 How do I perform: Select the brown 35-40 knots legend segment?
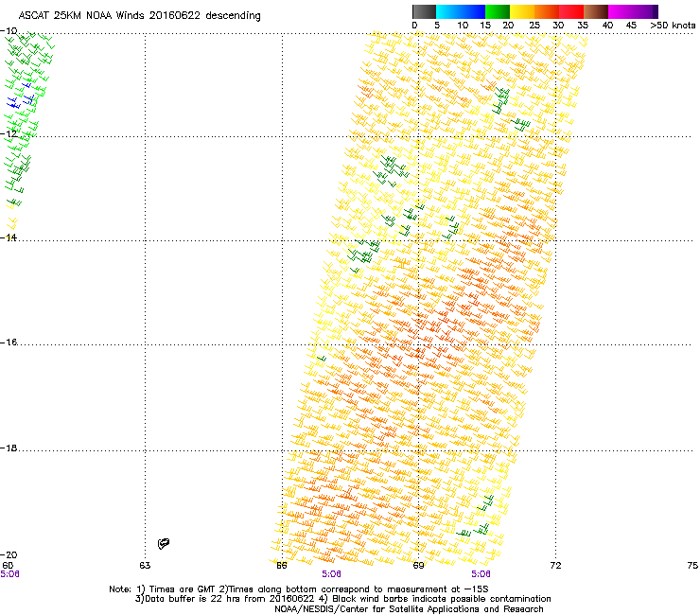596,11
